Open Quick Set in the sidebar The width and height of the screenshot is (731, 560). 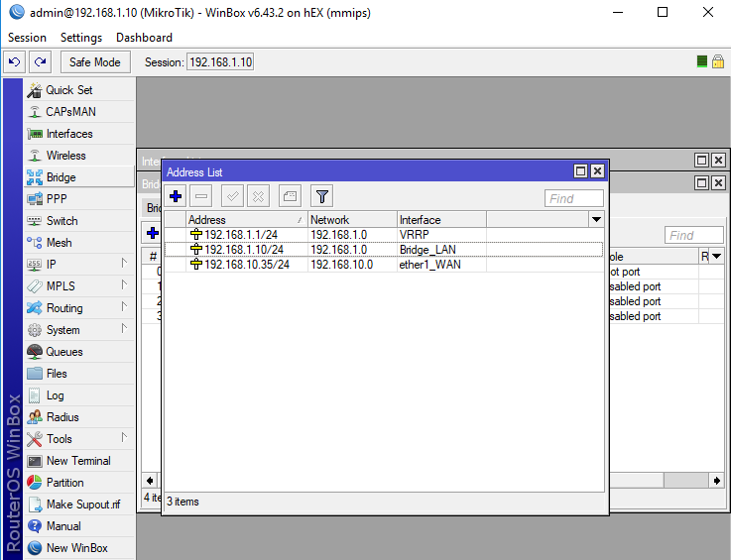click(x=79, y=90)
